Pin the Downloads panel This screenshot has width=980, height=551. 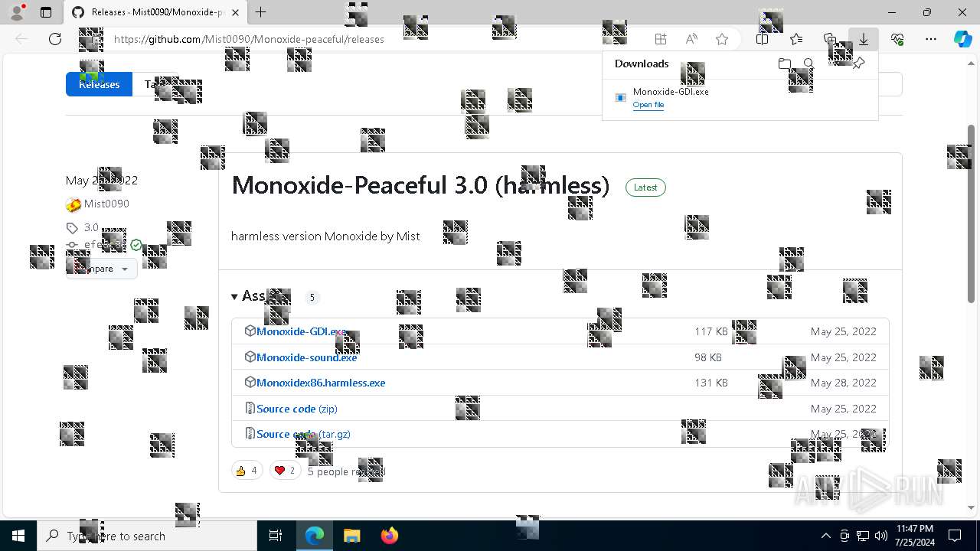point(858,64)
